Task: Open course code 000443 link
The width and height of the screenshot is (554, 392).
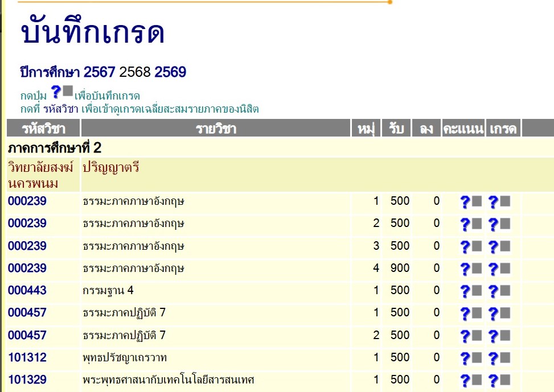Action: (27, 291)
